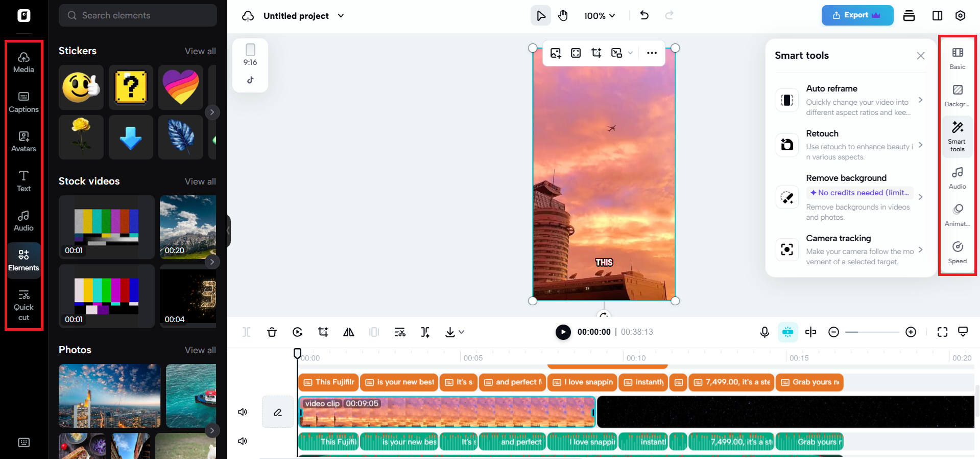
Task: Change the 9:16 aspect ratio
Action: tap(250, 55)
